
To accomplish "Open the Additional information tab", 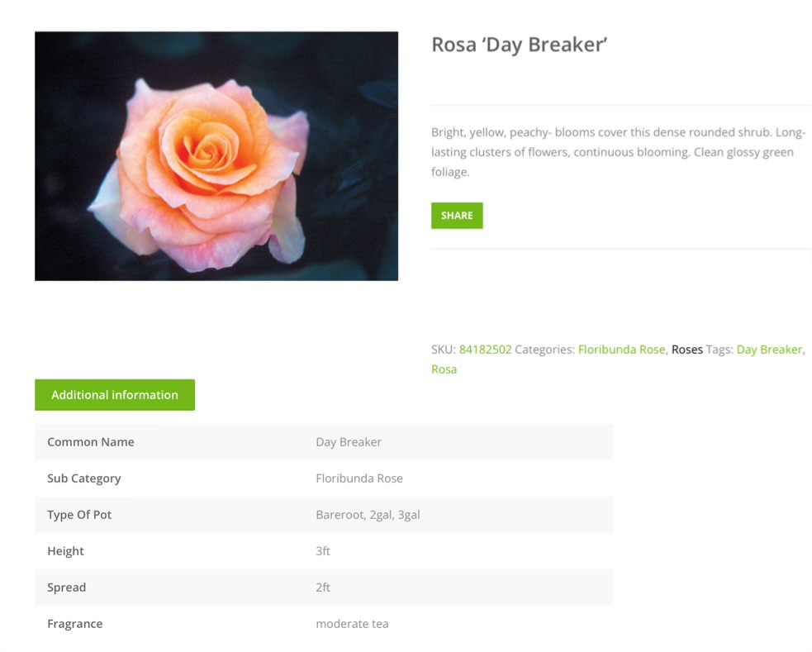I will click(115, 395).
